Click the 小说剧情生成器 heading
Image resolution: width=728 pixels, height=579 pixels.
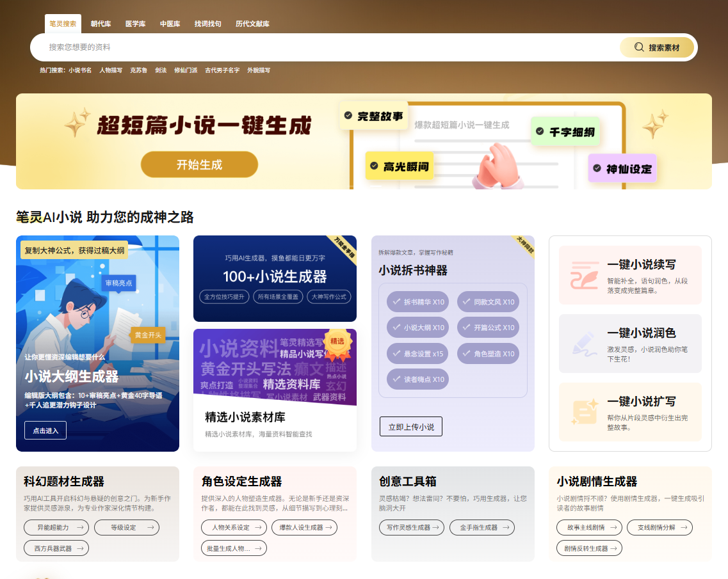(597, 482)
